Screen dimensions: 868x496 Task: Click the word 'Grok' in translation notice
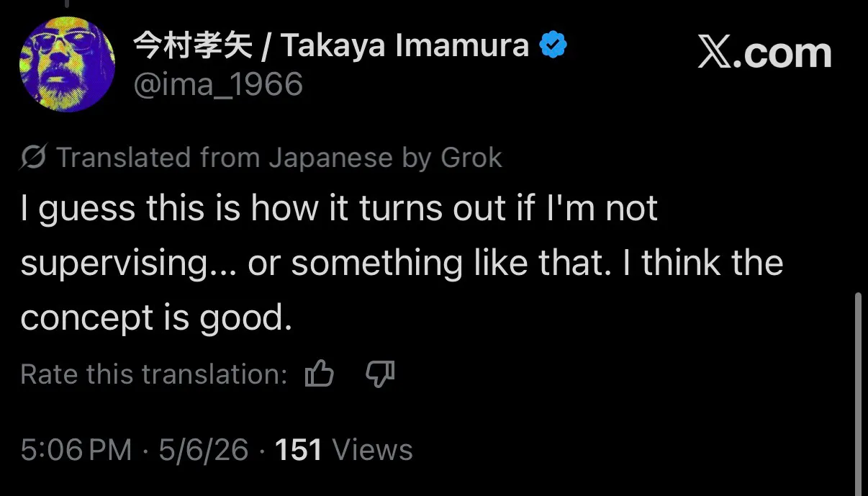click(x=471, y=157)
